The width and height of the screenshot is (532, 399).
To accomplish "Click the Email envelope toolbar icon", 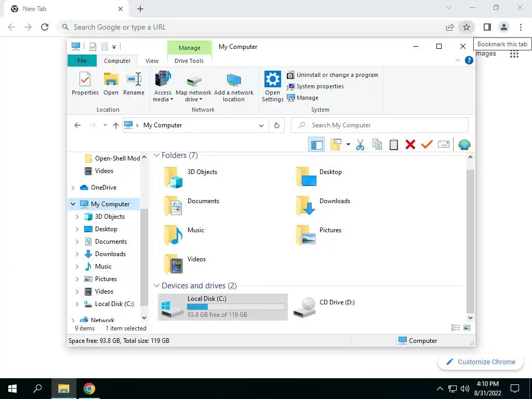I will point(444,145).
